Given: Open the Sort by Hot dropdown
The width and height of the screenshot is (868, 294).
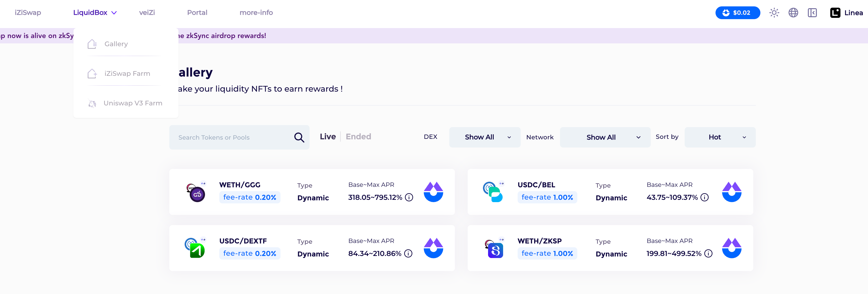Looking at the screenshot, I should click(x=720, y=137).
